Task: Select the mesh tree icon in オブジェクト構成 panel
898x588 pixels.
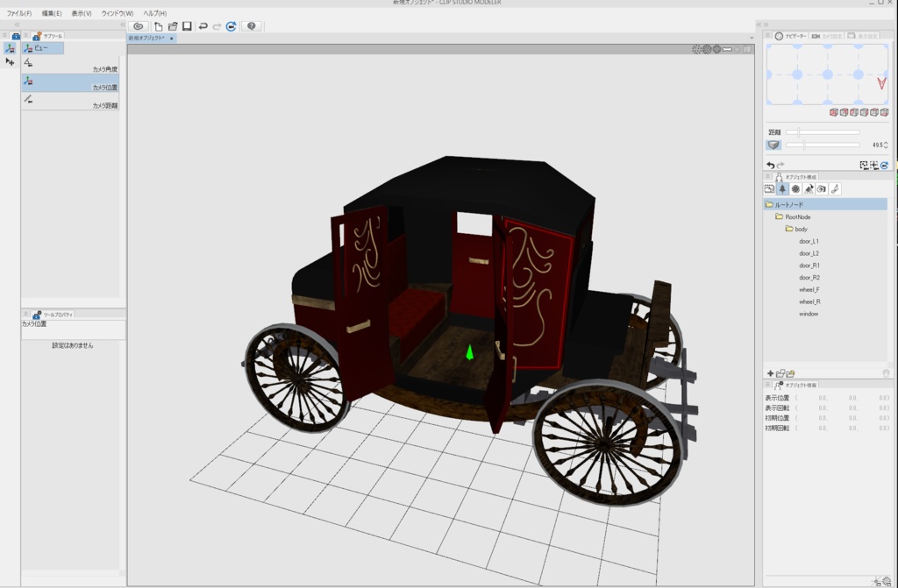Action: coord(782,188)
